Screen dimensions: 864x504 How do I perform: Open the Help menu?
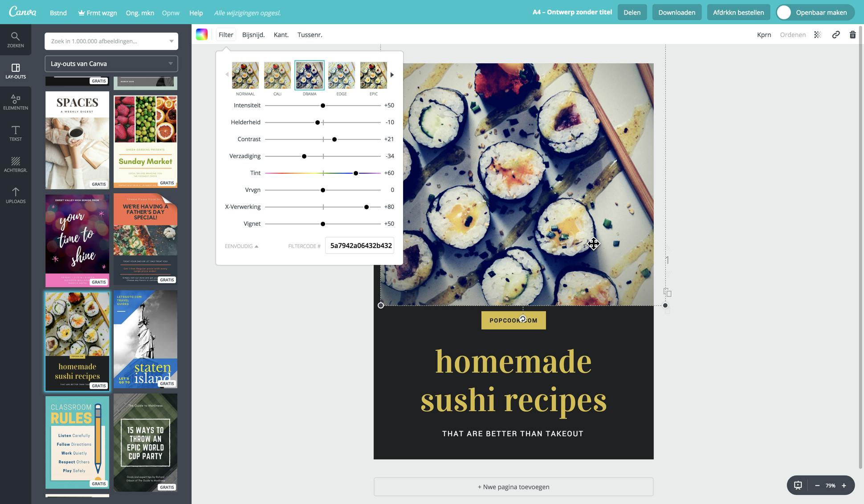pyautogui.click(x=196, y=13)
